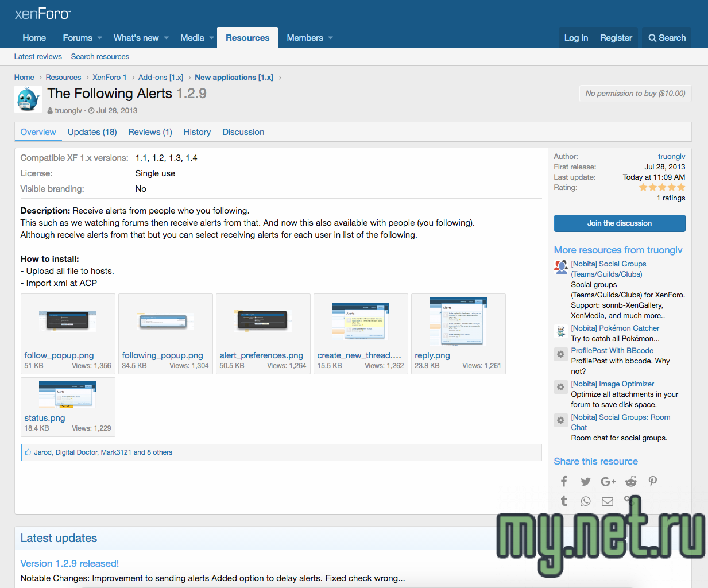Click Search in the top navigation
708x588 pixels.
[667, 38]
